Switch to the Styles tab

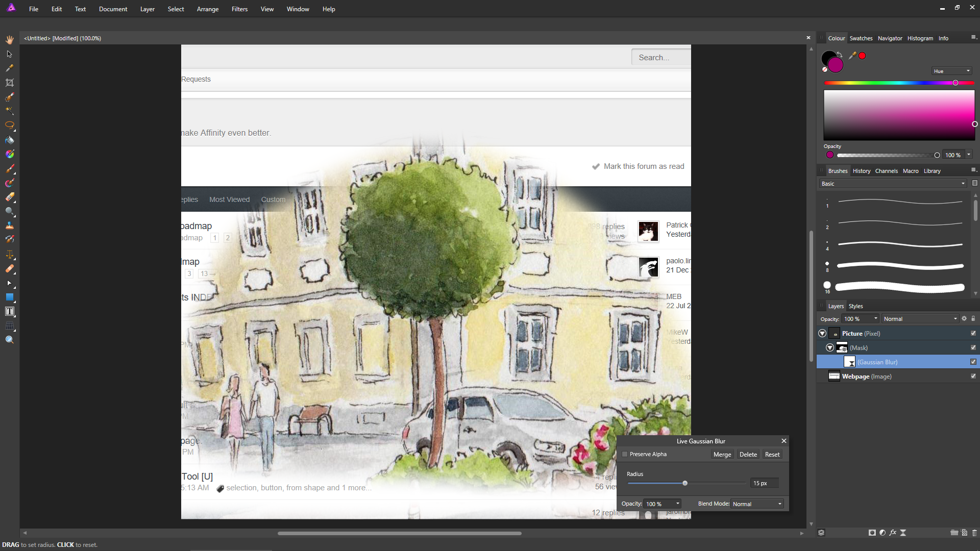(856, 306)
